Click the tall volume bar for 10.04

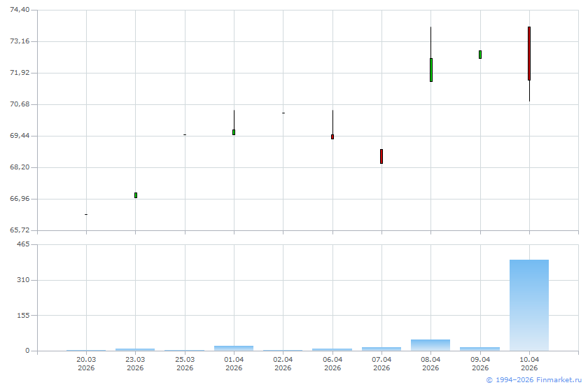point(529,305)
